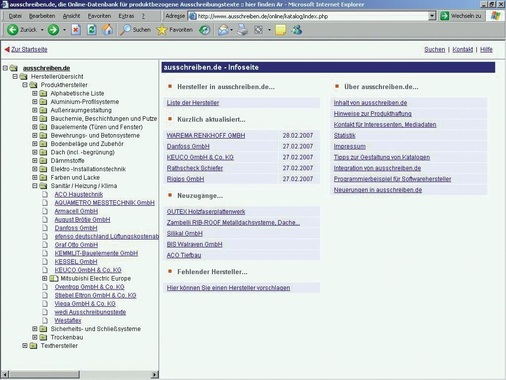Viewport: 506px width, 380px height.
Task: Open the Suchen search toolbar button
Action: 136,30
